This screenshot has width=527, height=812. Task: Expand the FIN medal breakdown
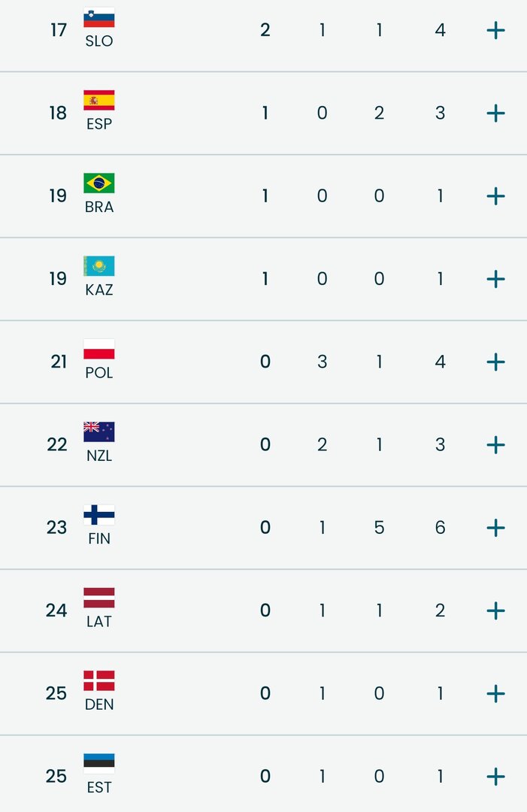(495, 527)
